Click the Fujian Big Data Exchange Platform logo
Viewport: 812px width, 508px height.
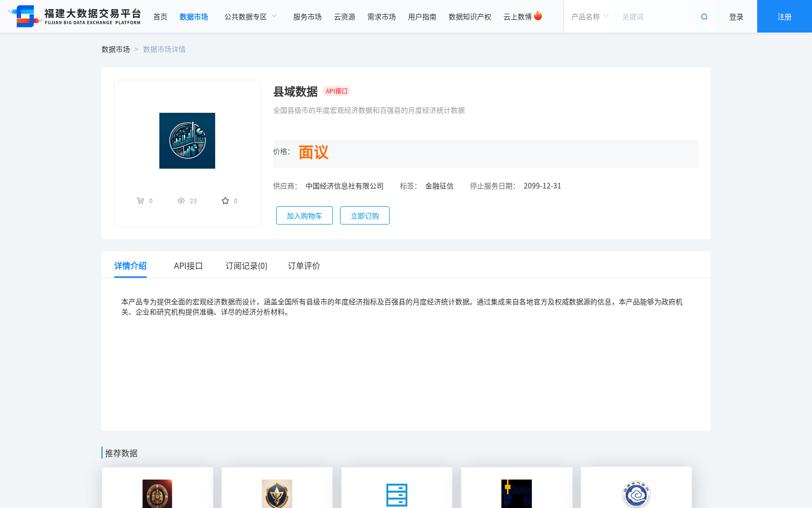click(75, 16)
